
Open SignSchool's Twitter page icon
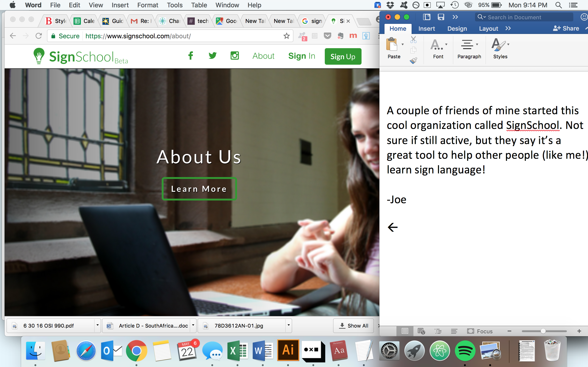[x=212, y=56]
